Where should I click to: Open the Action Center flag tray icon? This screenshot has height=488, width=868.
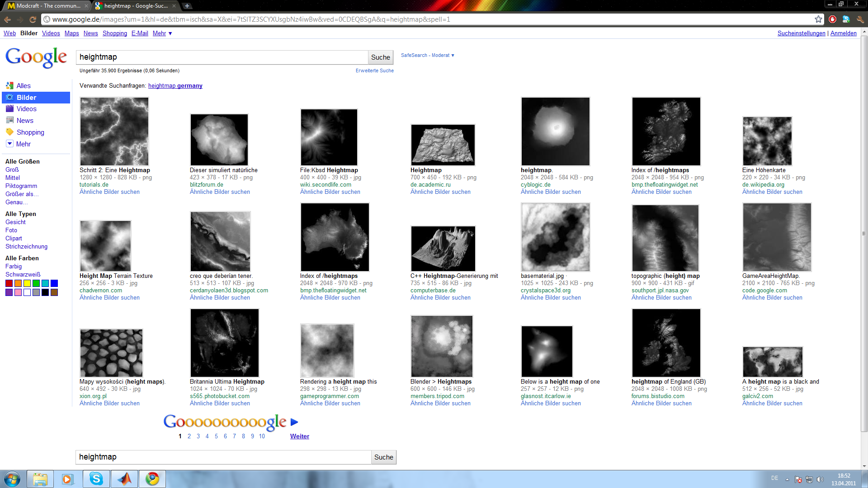pos(798,479)
